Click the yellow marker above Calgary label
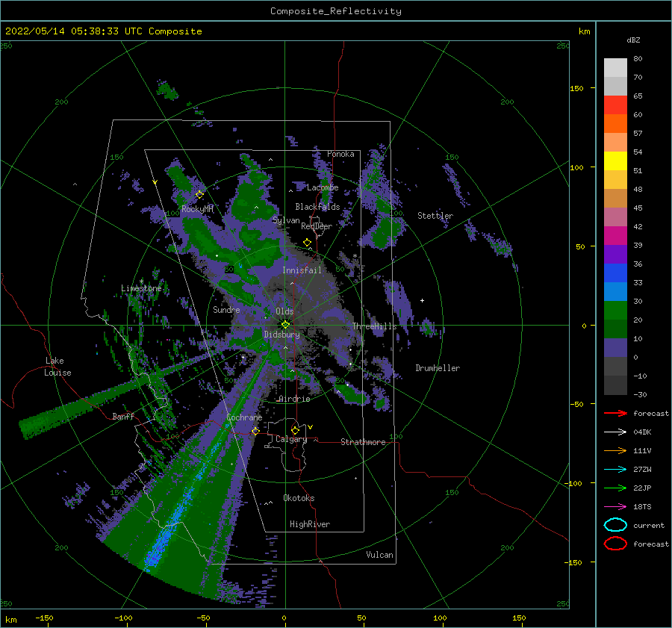The image size is (672, 628). [295, 430]
